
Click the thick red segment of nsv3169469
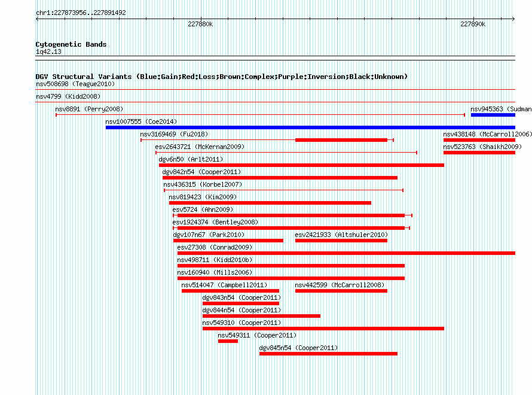pos(341,140)
